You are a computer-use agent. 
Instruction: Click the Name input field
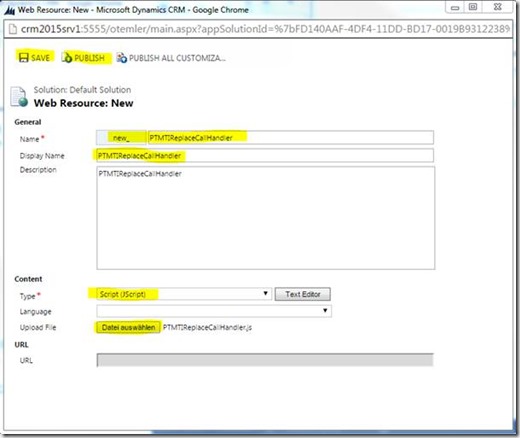pyautogui.click(x=291, y=138)
